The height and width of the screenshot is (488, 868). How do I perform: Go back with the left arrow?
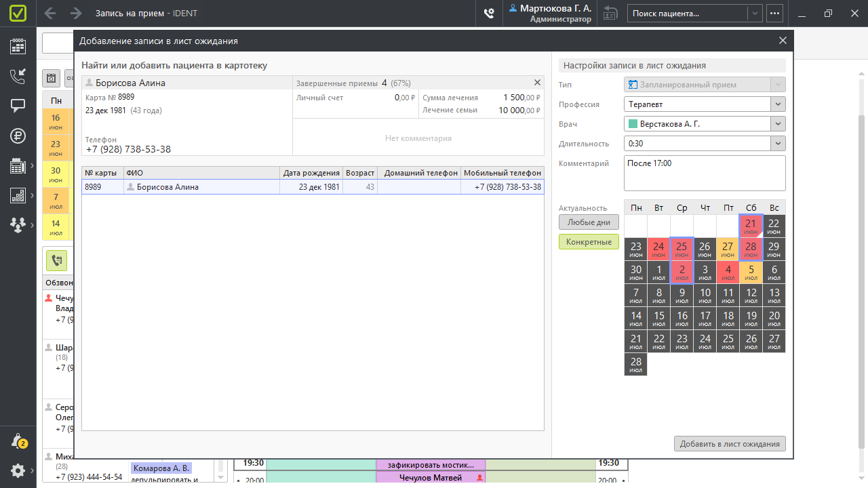(x=50, y=13)
